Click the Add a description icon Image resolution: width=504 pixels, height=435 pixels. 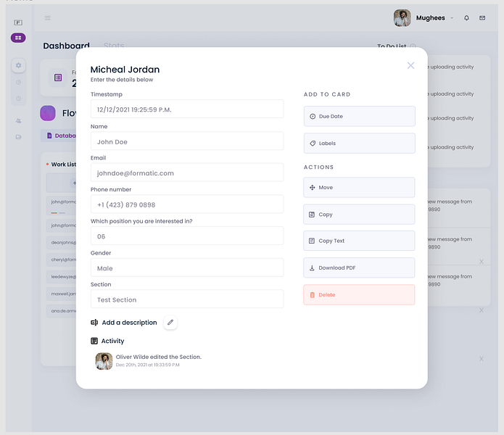pyautogui.click(x=94, y=323)
